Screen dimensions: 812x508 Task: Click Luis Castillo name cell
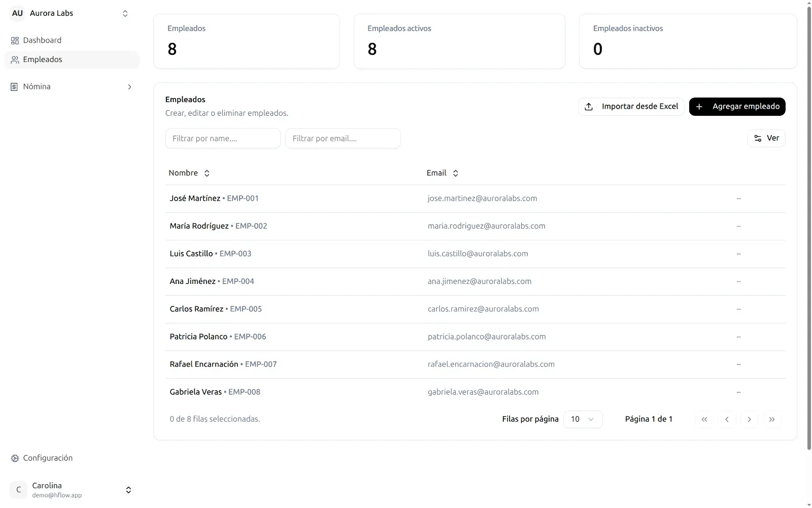pos(211,253)
